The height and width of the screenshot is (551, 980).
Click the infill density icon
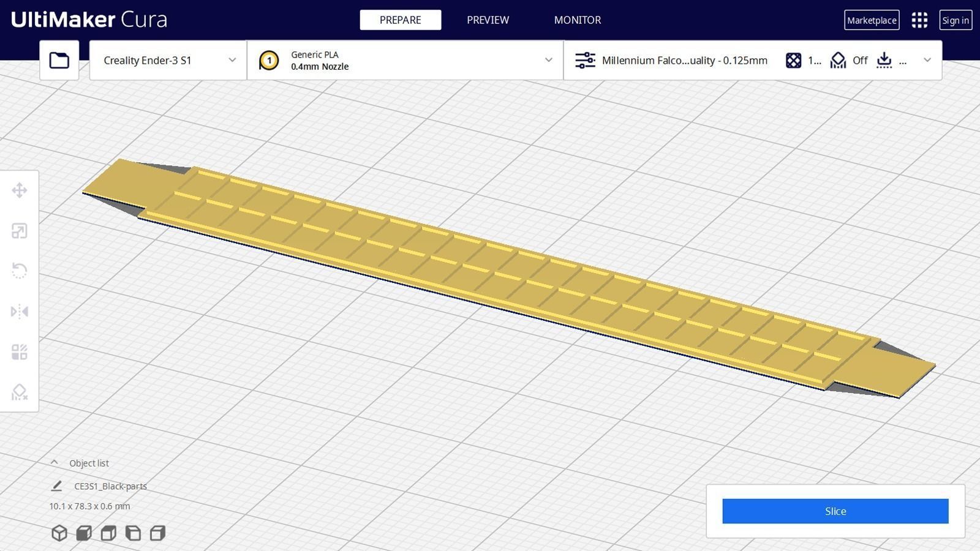pyautogui.click(x=793, y=60)
